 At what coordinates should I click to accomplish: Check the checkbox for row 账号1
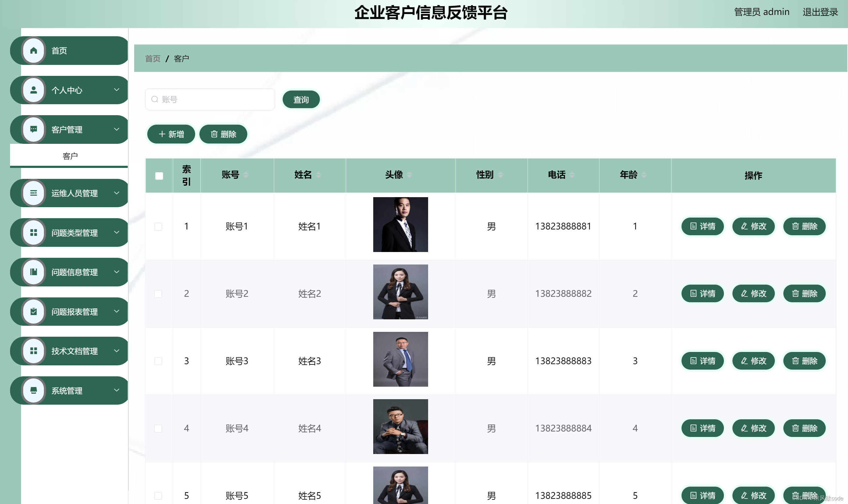[158, 226]
